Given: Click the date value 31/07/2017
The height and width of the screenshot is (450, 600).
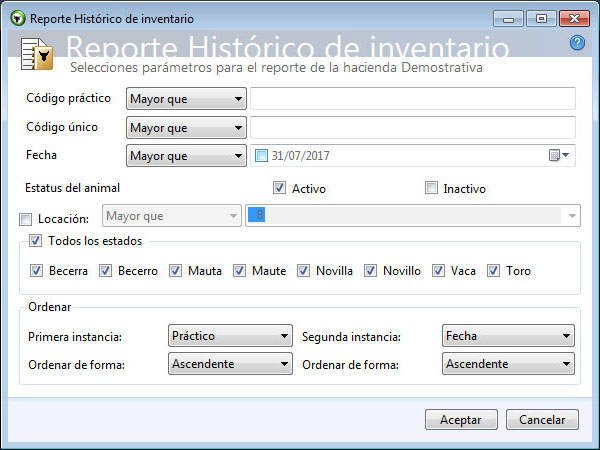Looking at the screenshot, I should [x=300, y=156].
